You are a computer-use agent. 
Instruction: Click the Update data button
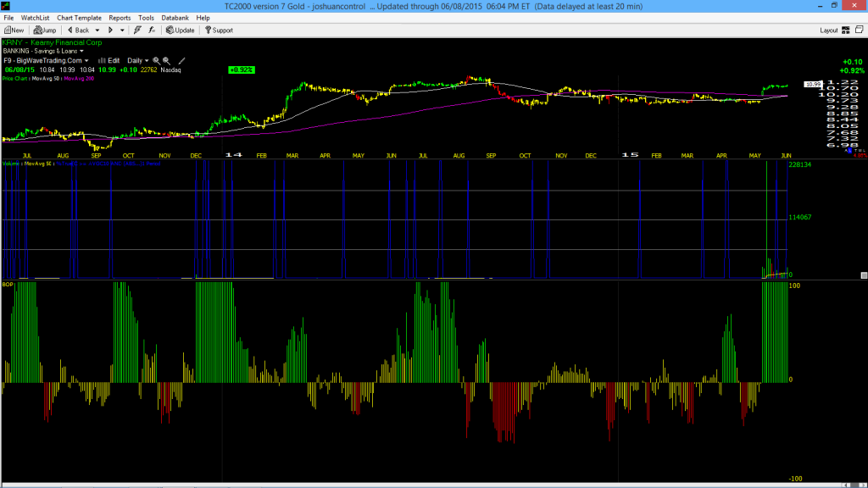pyautogui.click(x=181, y=30)
